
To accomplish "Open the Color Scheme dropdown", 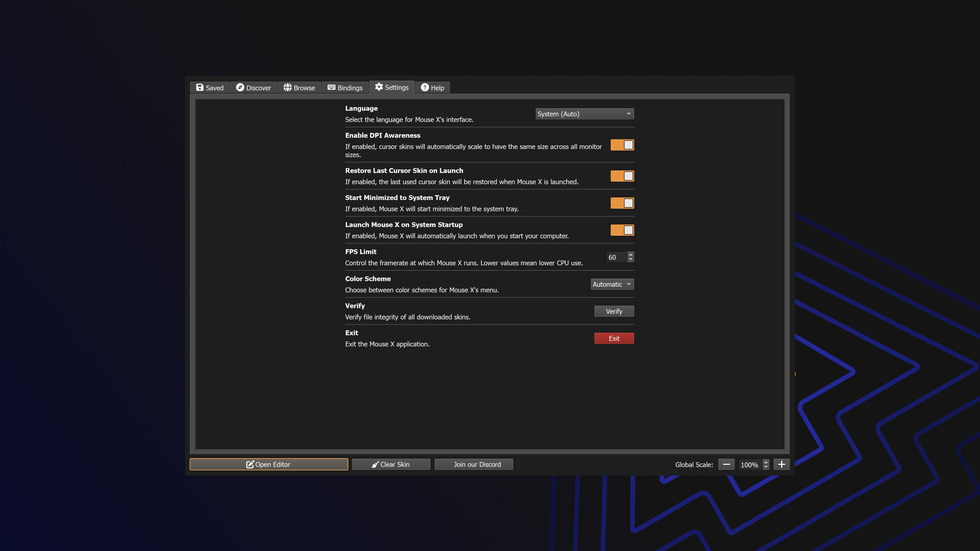I will click(x=612, y=284).
